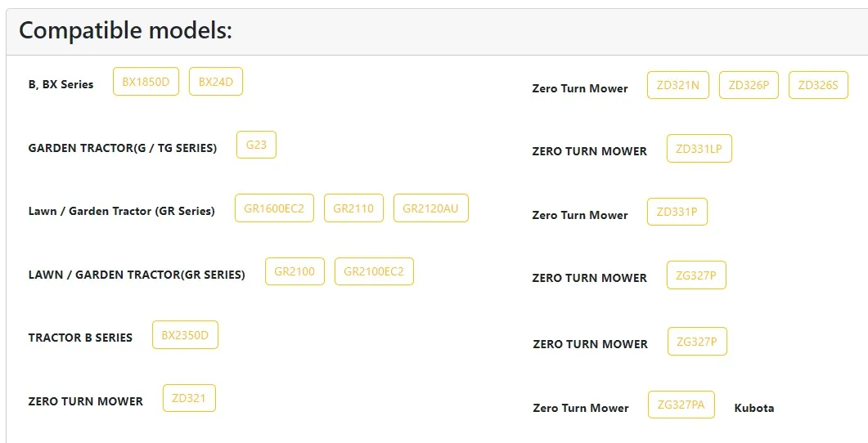Open the ZD331LP model tag

(699, 149)
